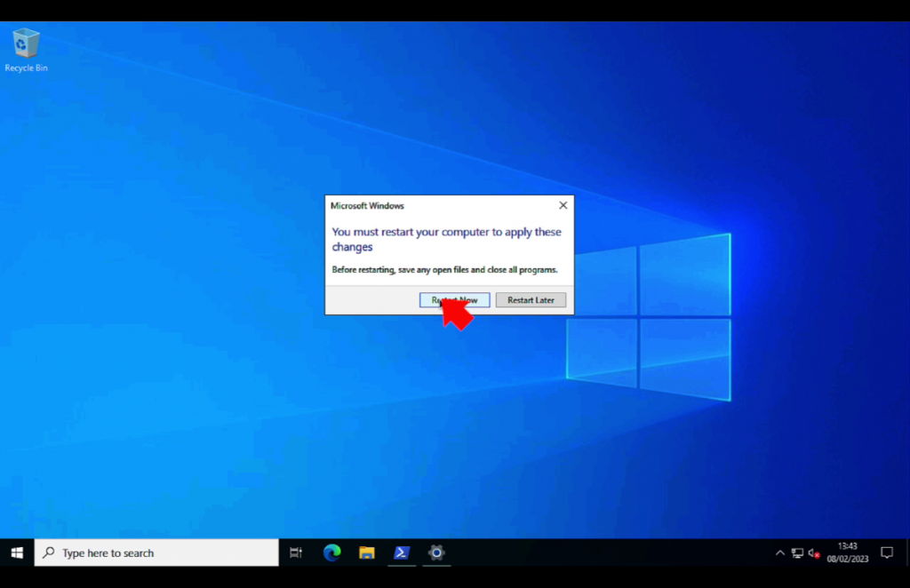
Task: Launch Microsoft Edge from the taskbar
Action: pos(331,552)
